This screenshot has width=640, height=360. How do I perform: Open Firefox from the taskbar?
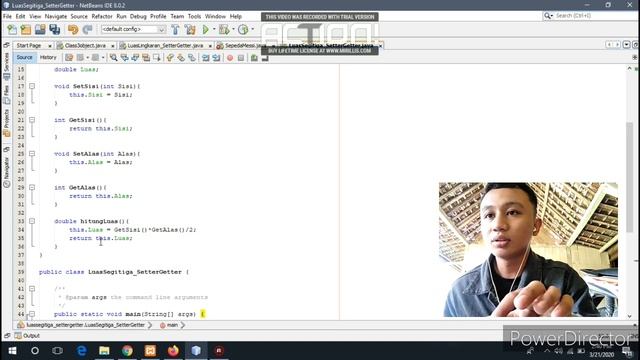point(173,351)
